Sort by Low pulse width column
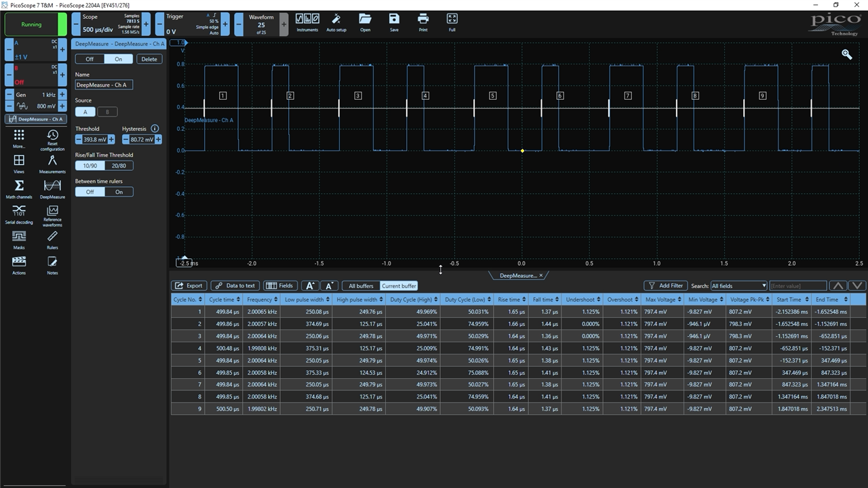 click(305, 299)
